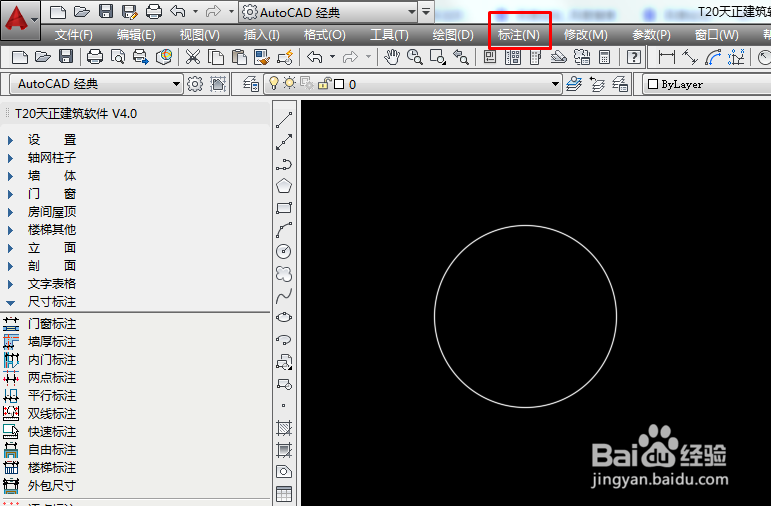771x506 pixels.
Task: Select the Table tool in draw toolbar
Action: tap(284, 494)
